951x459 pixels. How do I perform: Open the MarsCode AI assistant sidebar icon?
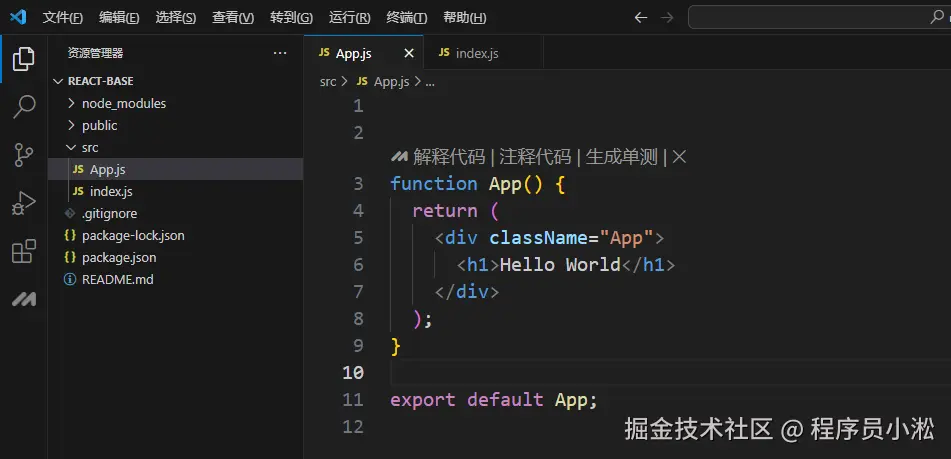[x=24, y=299]
